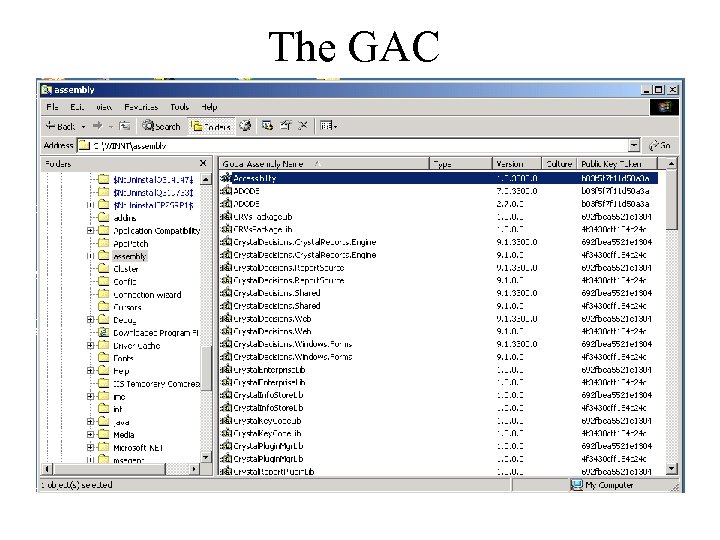This screenshot has width=720, height=540.
Task: Click assembly list scroll down arrow
Action: [671, 468]
